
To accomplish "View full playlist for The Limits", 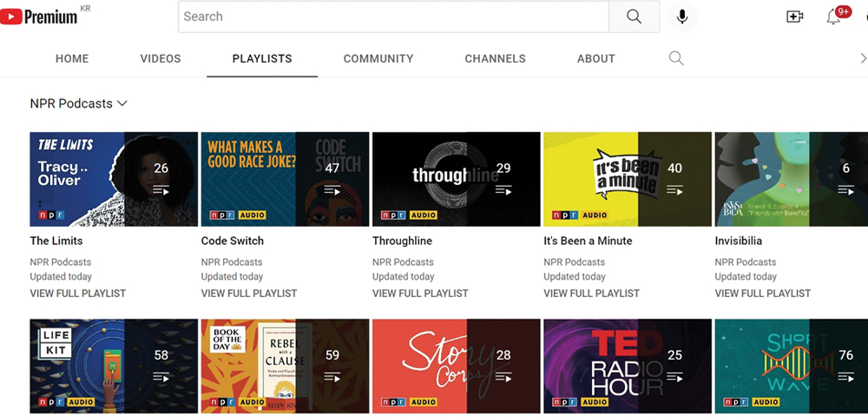I will (77, 294).
